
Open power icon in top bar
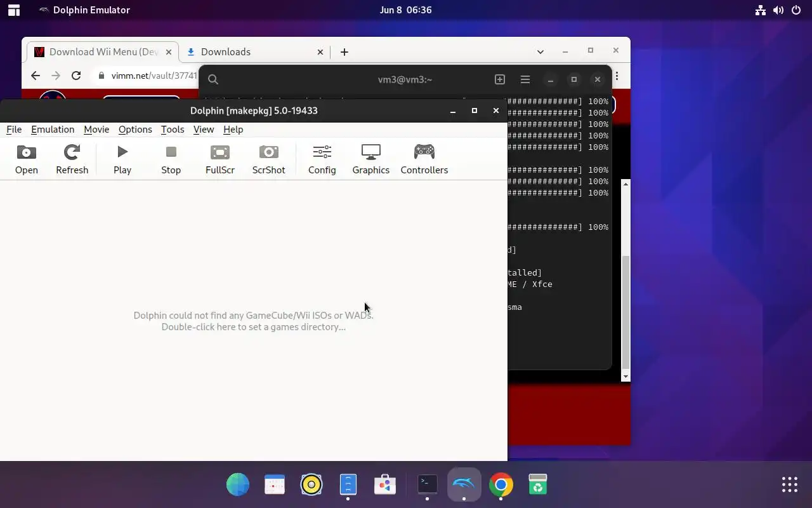click(x=796, y=10)
